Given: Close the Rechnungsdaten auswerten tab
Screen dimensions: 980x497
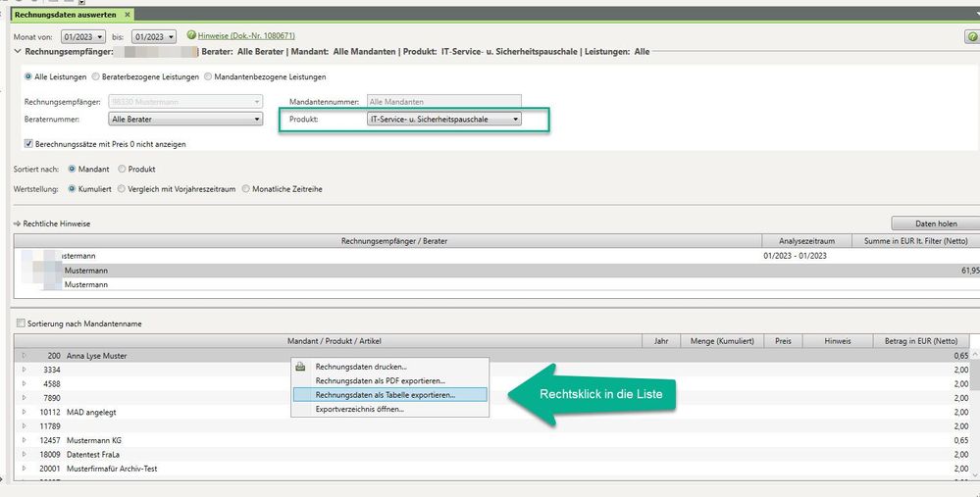Looking at the screenshot, I should coord(128,15).
